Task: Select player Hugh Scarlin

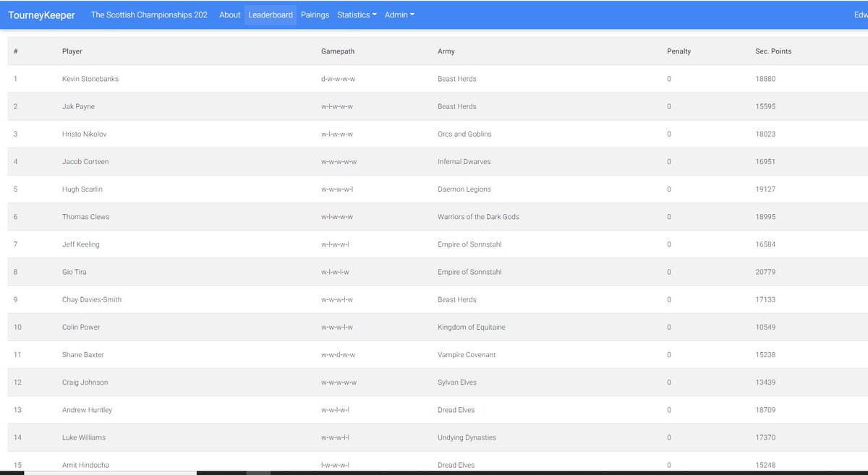Action: coord(82,189)
